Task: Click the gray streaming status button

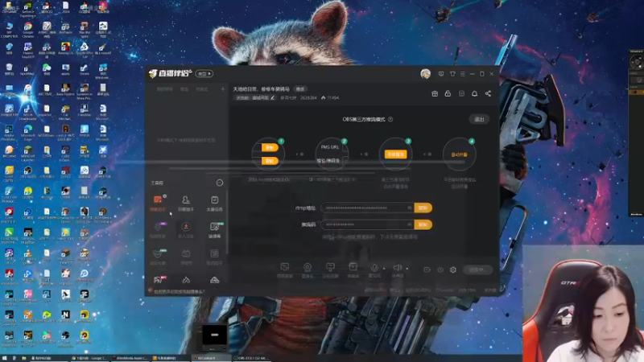Action: coord(477,269)
